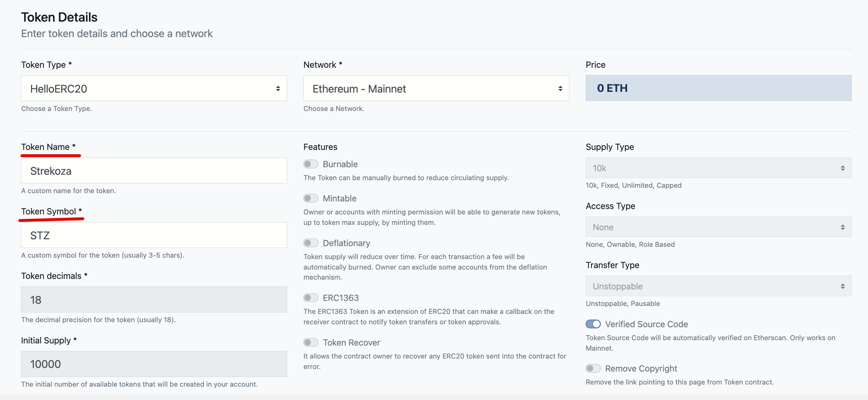Viewport: 868px width, 400px height.
Task: Click the Initial Supply field
Action: pyautogui.click(x=154, y=364)
